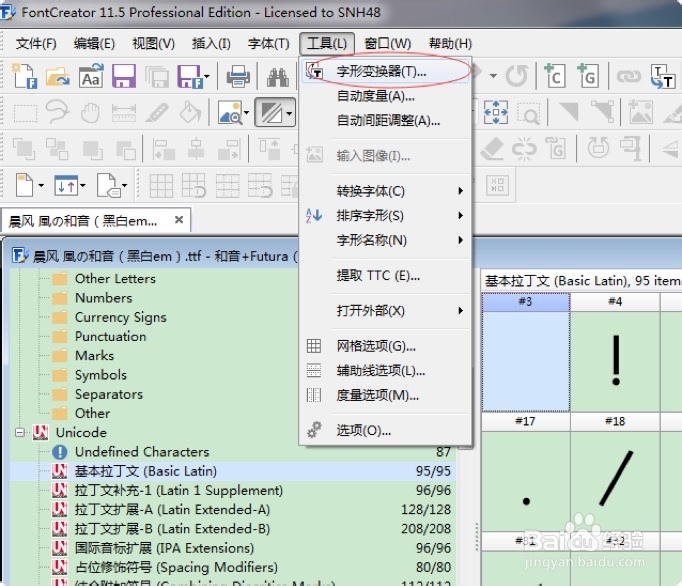Click the New Font toolbar icon
The image size is (682, 586).
(x=24, y=76)
